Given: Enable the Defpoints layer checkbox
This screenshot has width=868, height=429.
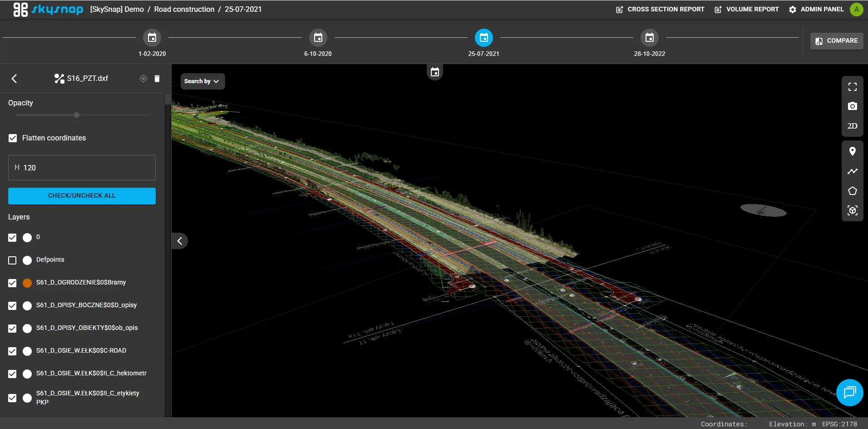Looking at the screenshot, I should (12, 260).
